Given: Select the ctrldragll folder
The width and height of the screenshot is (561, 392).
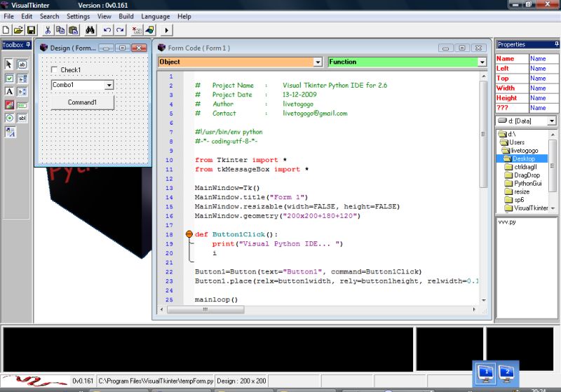Looking at the screenshot, I should (x=521, y=167).
